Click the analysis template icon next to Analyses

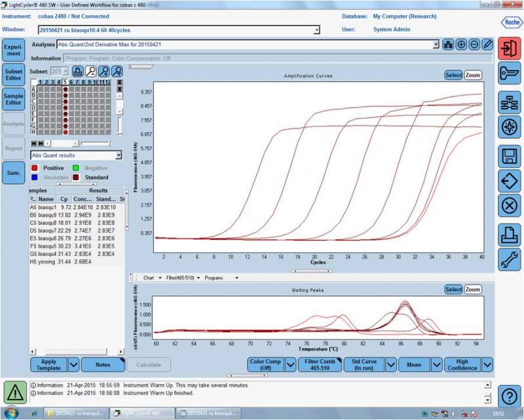click(448, 45)
